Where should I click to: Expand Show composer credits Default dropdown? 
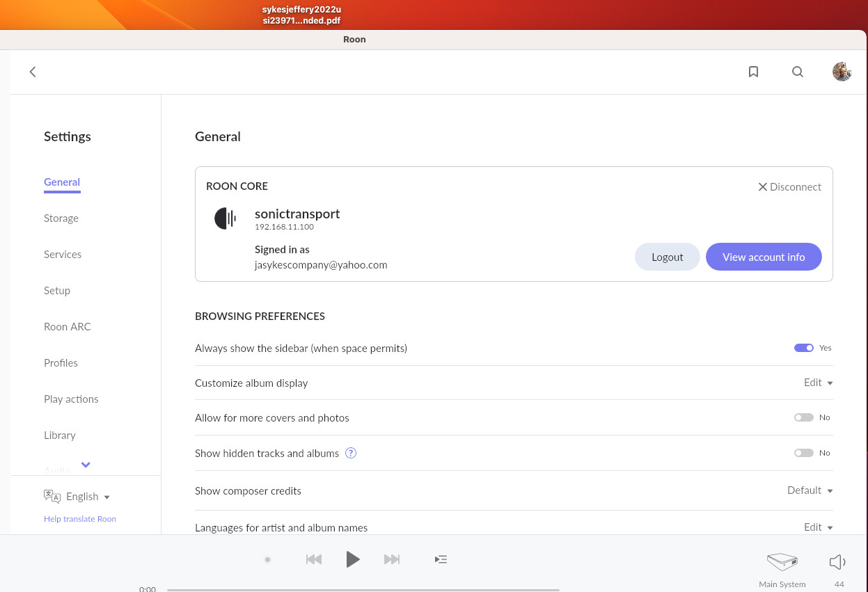[x=810, y=490]
